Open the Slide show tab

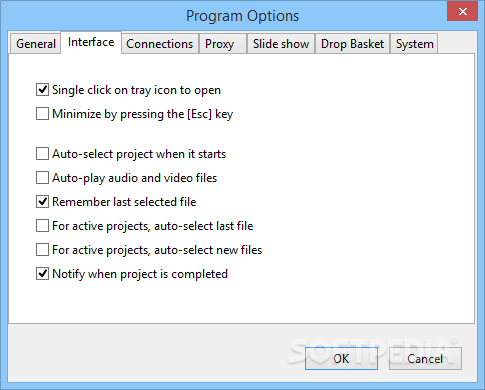281,44
